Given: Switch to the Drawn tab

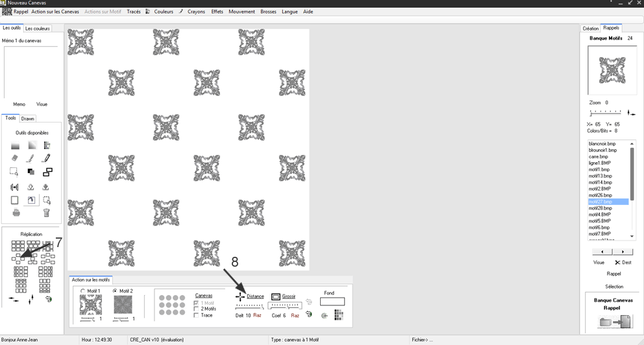Looking at the screenshot, I should pos(28,119).
